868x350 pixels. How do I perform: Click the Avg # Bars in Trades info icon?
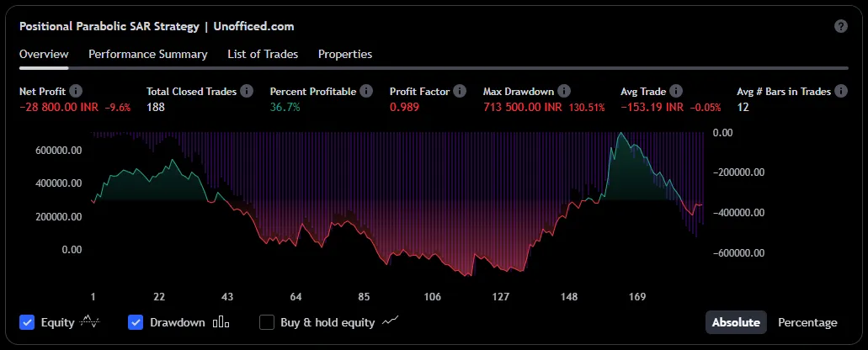coord(840,91)
